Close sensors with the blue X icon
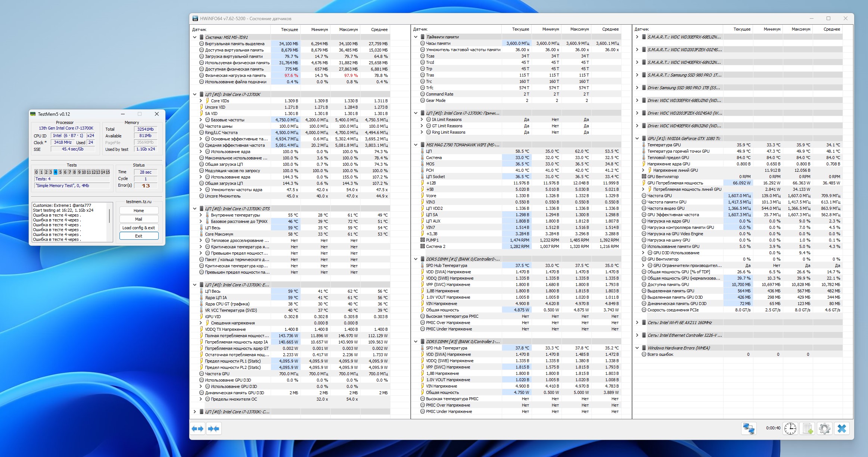 842,428
